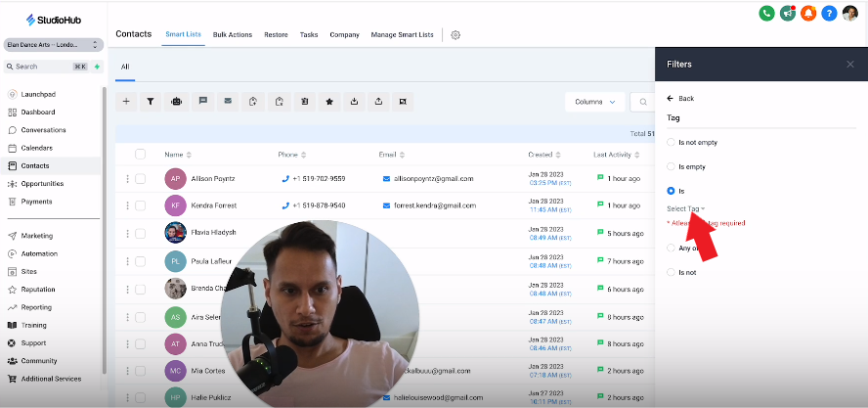Click the import contacts download icon
Screen dimensions: 868x408
(354, 102)
